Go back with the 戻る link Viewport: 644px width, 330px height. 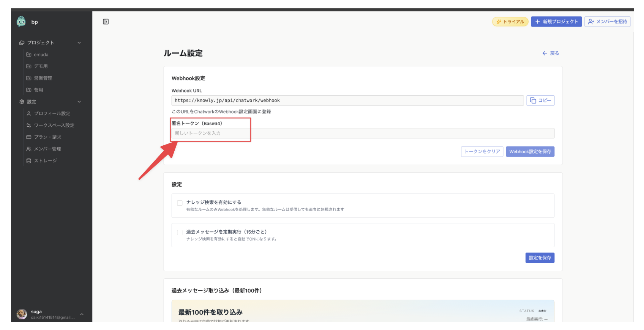point(551,53)
